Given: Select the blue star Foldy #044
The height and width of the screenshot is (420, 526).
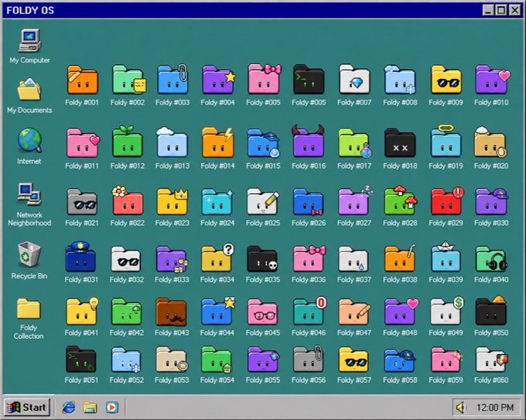Looking at the screenshot, I should [218, 311].
